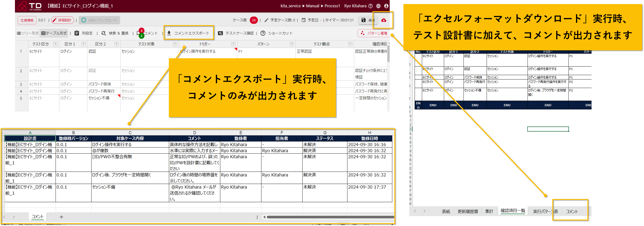Image resolution: width=644 pixels, height=226 pixels.
Task: Click next sheet arrow in bottom-left spreadsheet
Action: click(x=14, y=217)
